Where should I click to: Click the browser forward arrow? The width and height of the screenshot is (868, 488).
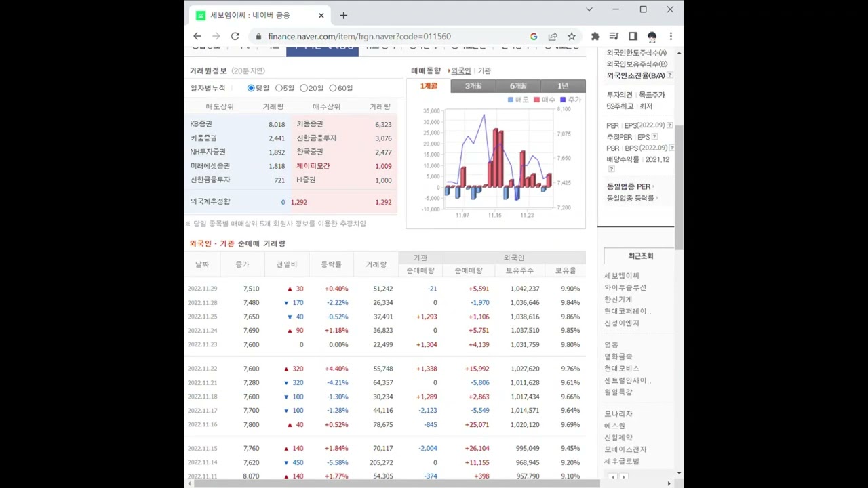[216, 36]
